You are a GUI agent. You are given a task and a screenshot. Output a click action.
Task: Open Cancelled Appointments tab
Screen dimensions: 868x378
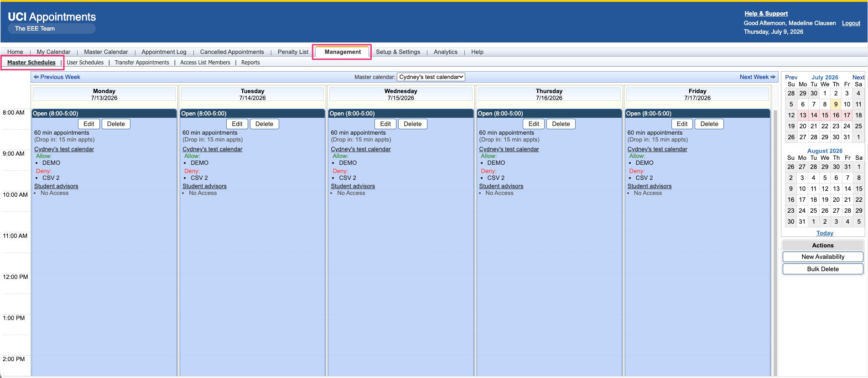232,52
